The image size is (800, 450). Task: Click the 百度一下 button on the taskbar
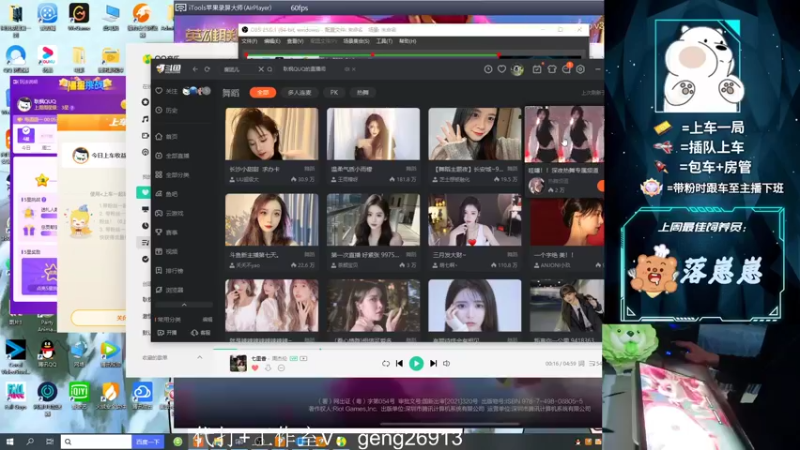tap(148, 442)
